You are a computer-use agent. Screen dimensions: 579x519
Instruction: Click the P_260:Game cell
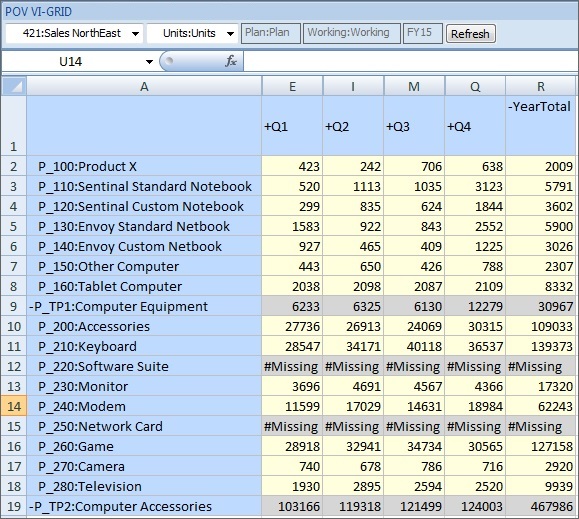click(x=144, y=446)
